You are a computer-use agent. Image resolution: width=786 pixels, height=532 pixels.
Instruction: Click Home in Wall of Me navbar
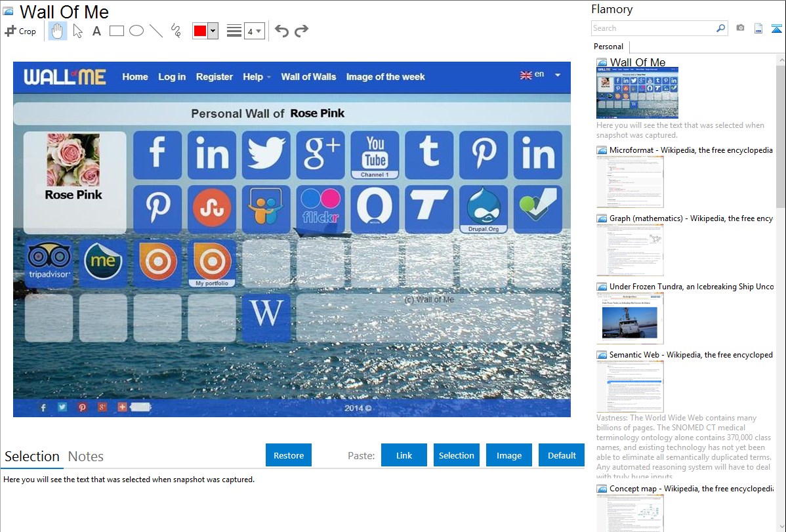(135, 77)
